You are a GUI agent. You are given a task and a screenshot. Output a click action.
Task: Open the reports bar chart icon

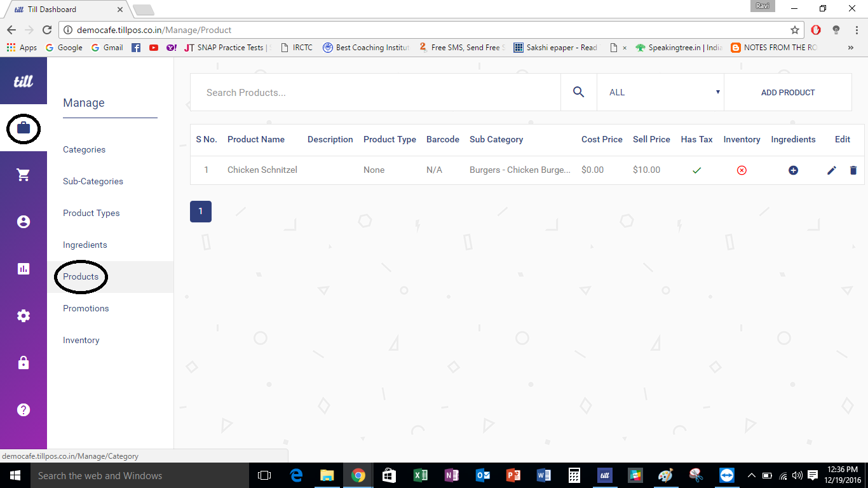tap(24, 269)
